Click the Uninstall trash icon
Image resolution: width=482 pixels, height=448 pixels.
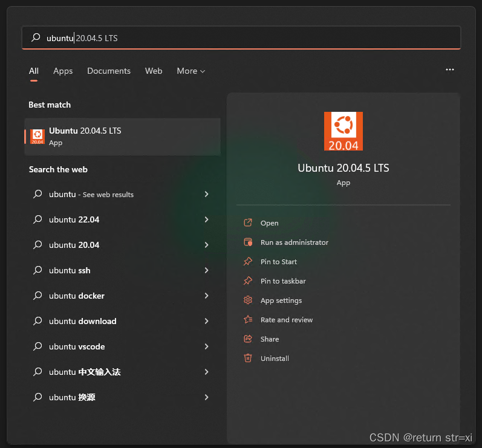(x=248, y=359)
